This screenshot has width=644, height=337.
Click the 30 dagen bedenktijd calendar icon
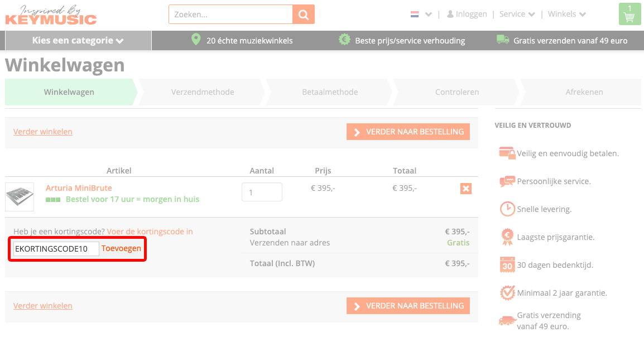click(x=507, y=264)
